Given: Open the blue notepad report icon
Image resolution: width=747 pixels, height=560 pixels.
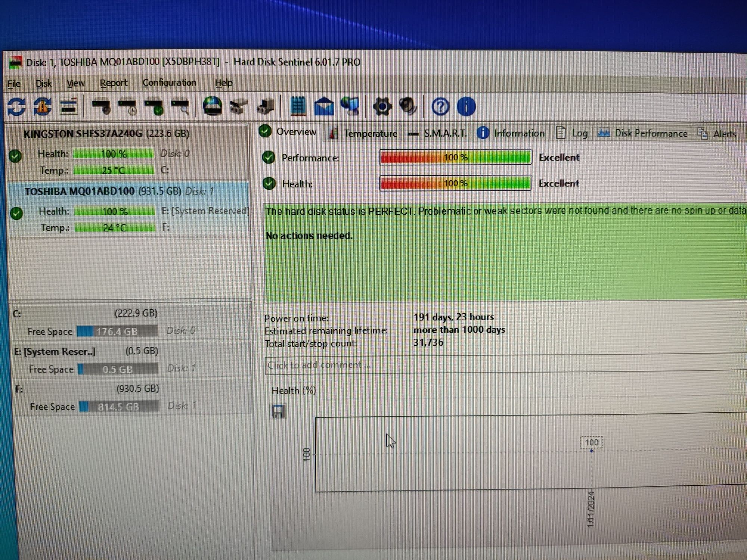Looking at the screenshot, I should 298,106.
